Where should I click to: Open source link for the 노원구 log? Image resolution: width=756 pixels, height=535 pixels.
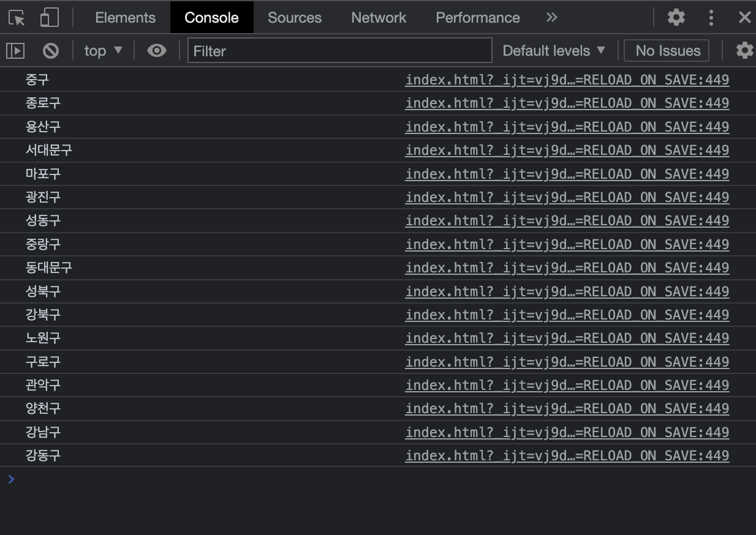click(567, 338)
